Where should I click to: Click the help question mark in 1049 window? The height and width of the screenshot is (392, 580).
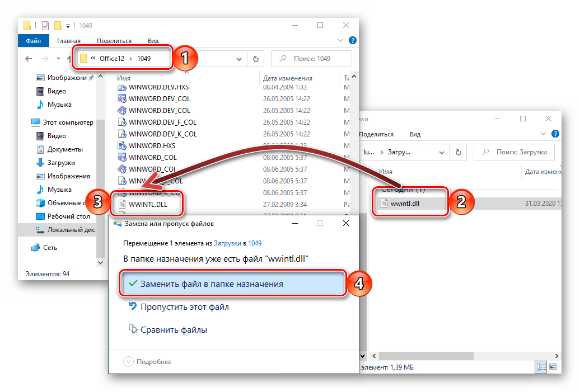pyautogui.click(x=353, y=40)
